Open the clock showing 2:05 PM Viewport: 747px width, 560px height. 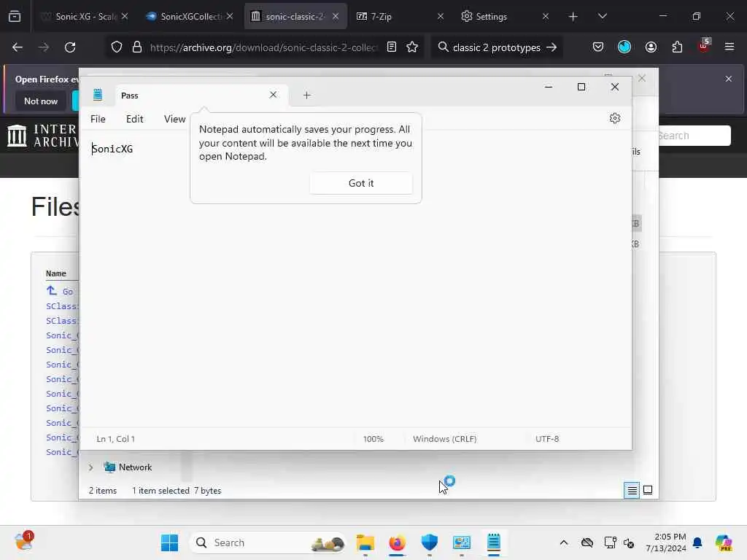coord(666,542)
